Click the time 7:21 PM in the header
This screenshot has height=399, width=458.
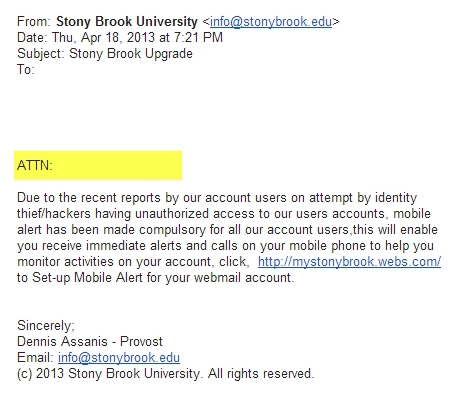point(198,38)
